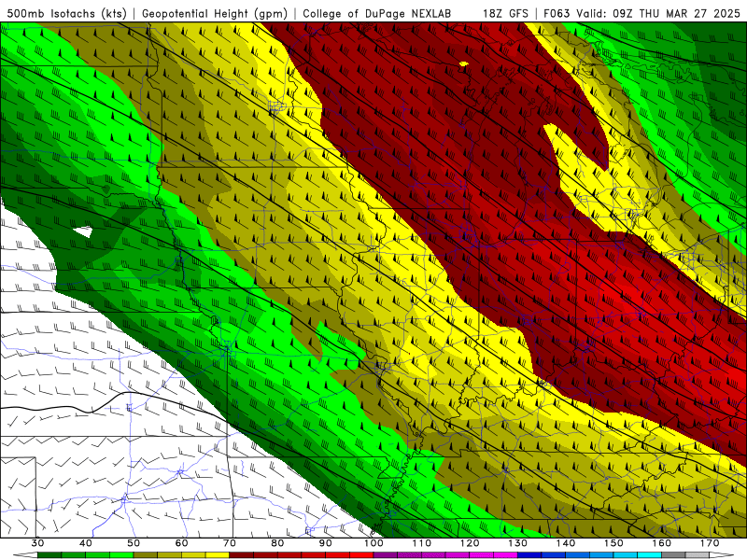Viewport: 747px width, 560px height.
Task: Click the '150' legend scale label
Action: coord(613,543)
